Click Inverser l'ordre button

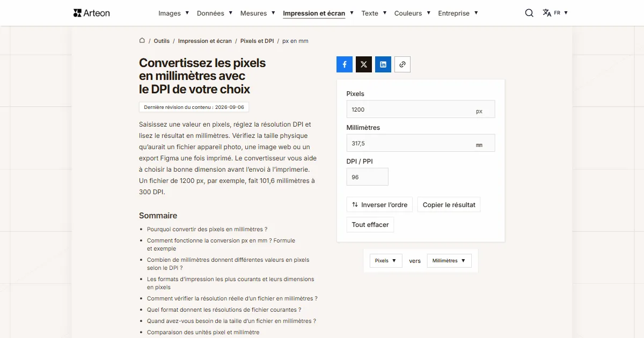tap(380, 204)
